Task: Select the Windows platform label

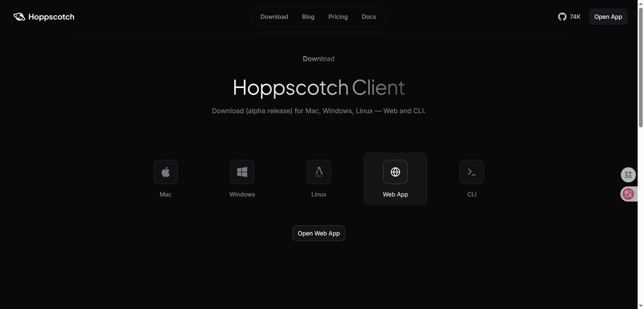Action: (x=242, y=194)
